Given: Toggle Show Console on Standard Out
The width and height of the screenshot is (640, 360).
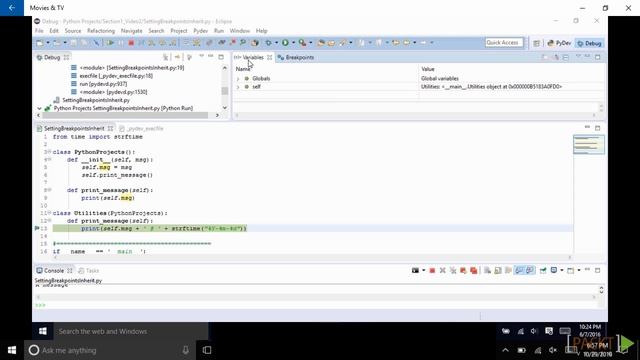Looking at the screenshot, I should [x=519, y=270].
